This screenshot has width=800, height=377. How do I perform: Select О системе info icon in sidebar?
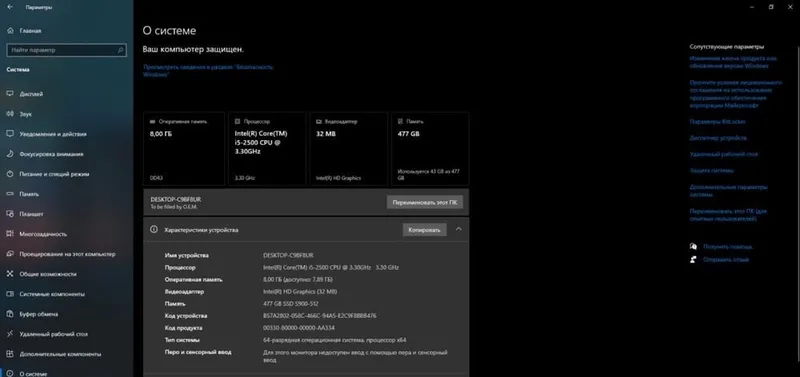[10, 373]
